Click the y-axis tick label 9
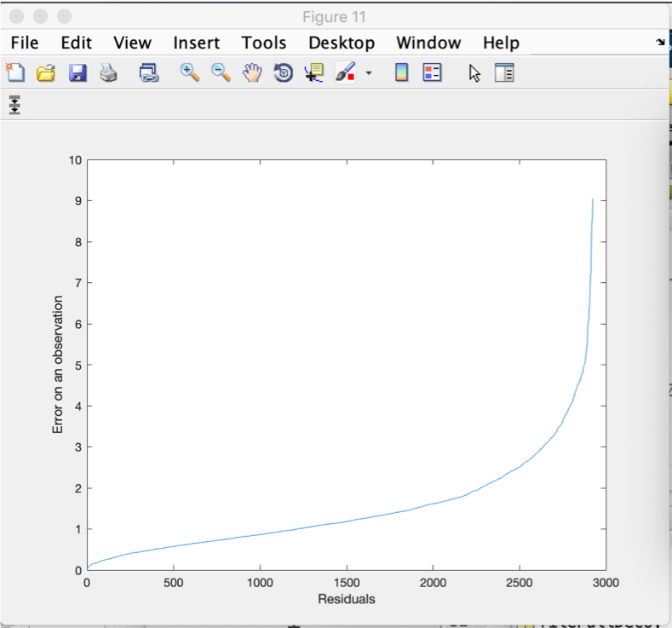This screenshot has height=628, width=672. tap(78, 201)
